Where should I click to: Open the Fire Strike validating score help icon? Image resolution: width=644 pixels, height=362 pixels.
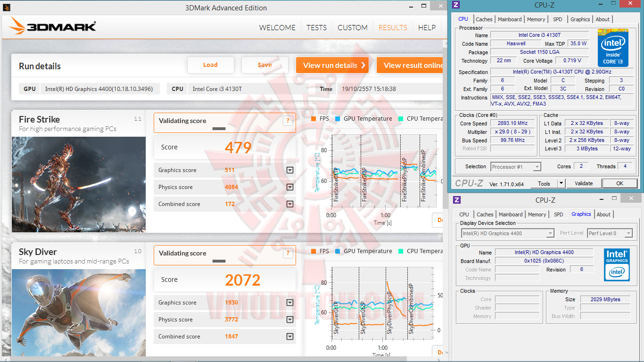click(288, 121)
